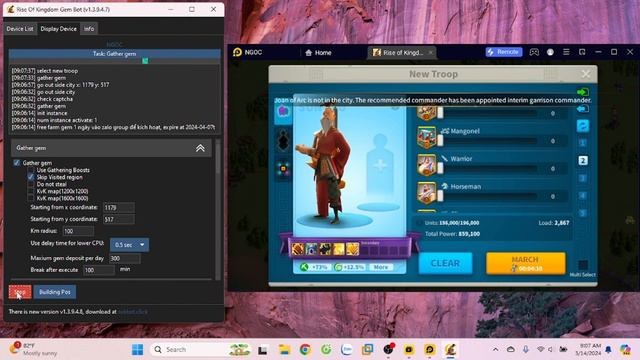Image resolution: width=640 pixels, height=360 pixels.
Task: Click the starting x coordinate field
Action: point(118,207)
